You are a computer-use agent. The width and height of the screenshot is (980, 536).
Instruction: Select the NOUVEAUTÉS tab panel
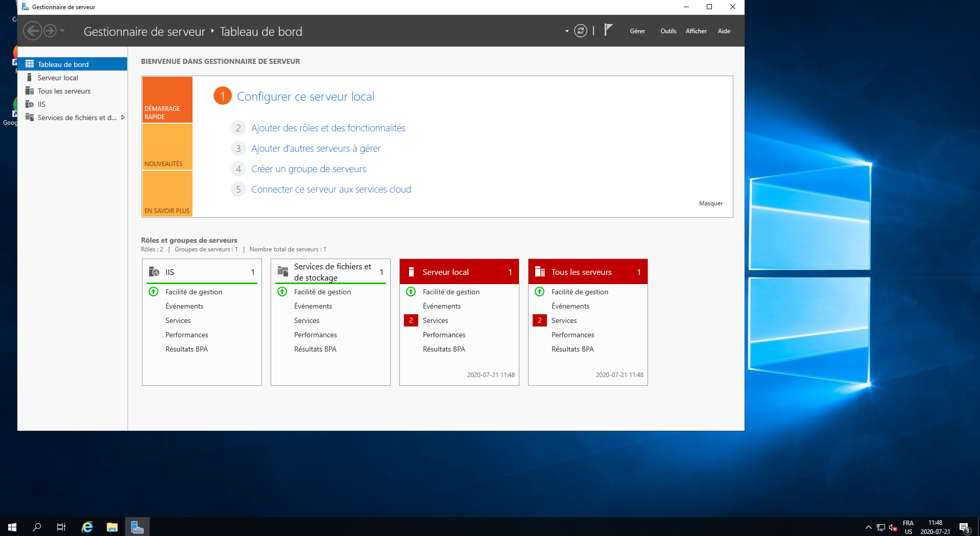[167, 147]
